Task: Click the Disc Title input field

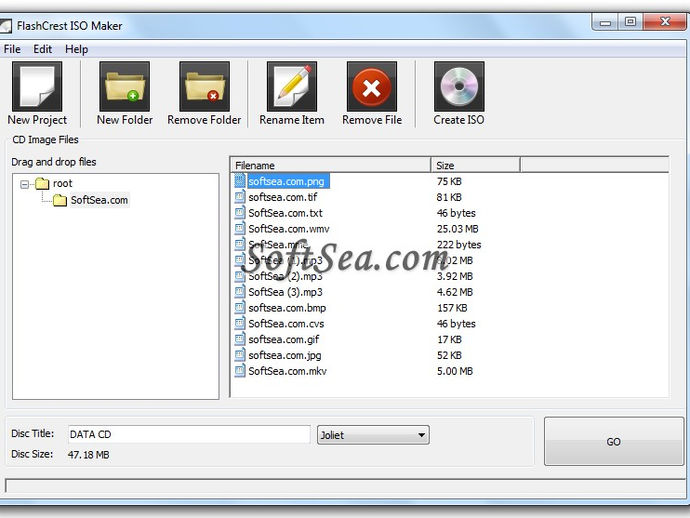Action: coord(189,434)
